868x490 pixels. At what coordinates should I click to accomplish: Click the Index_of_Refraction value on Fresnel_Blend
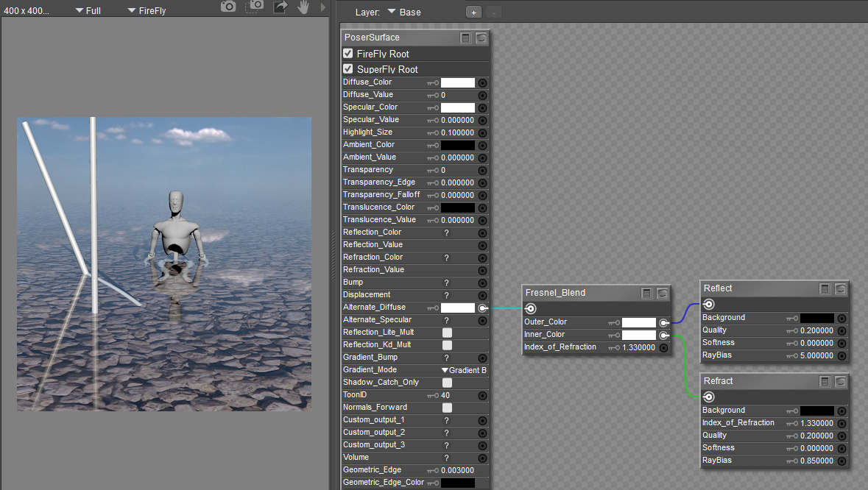(x=638, y=347)
